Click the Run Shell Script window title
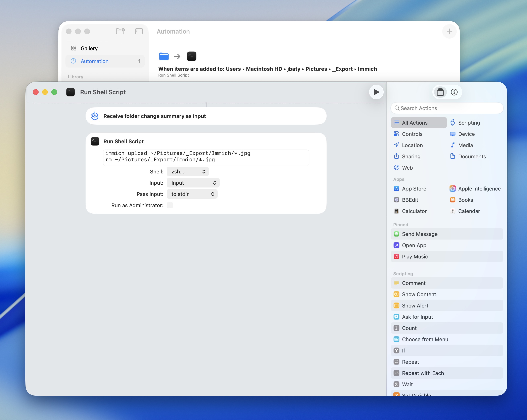 pyautogui.click(x=103, y=92)
